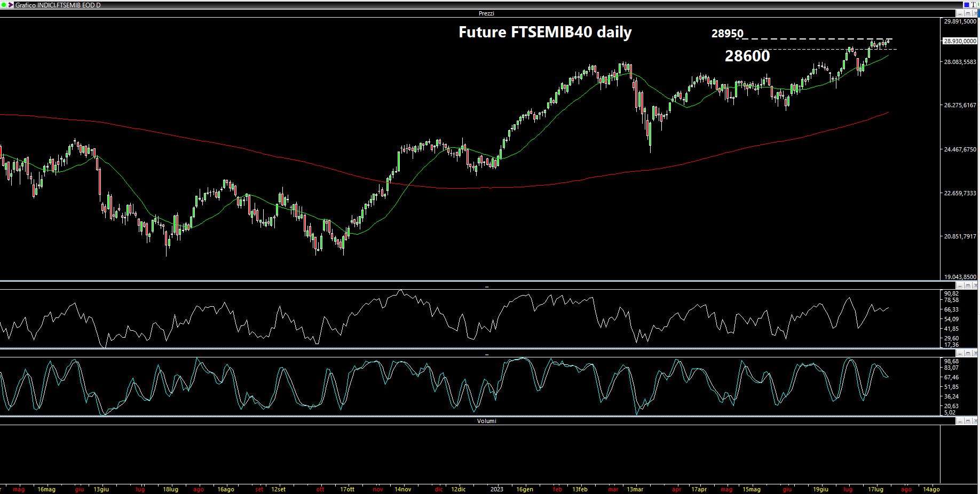Click the 22.659,7333 price axis value
Viewport: 980px width, 494px height.
[960, 193]
